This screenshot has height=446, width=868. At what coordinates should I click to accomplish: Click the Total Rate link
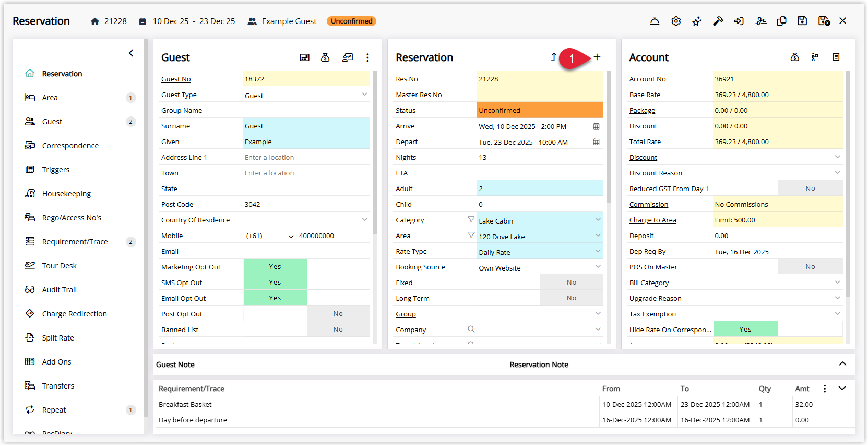pyautogui.click(x=645, y=142)
